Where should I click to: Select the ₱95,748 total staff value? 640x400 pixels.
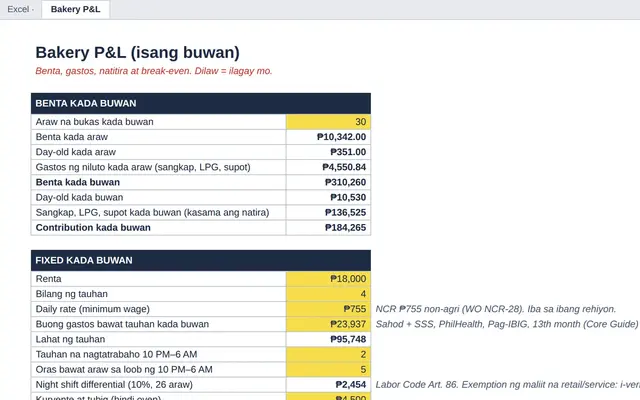click(x=328, y=340)
